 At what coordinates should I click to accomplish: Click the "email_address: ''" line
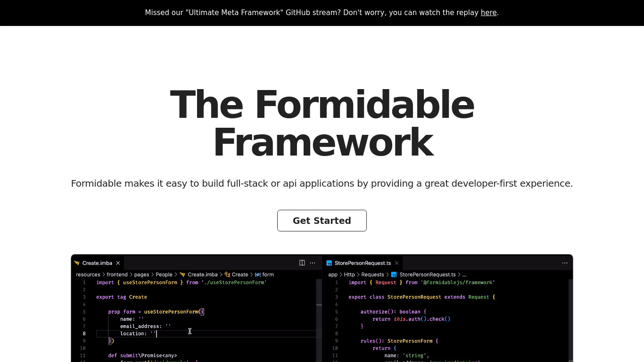pos(145,326)
